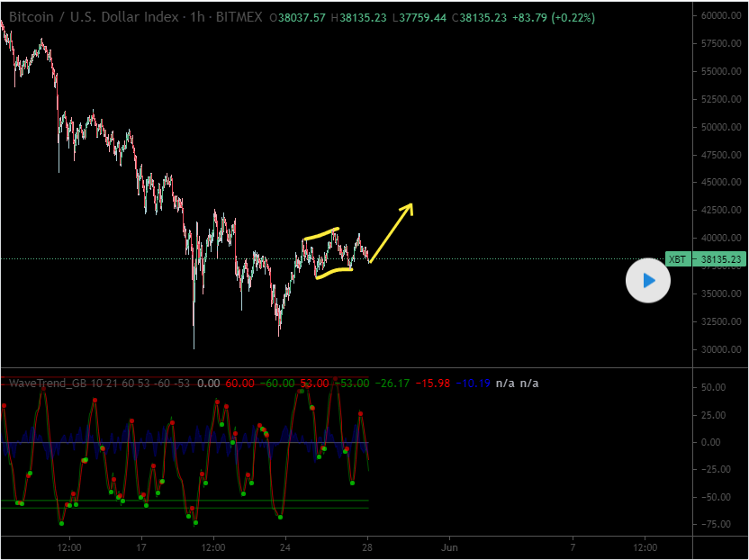Click the 45000.00 price scale label

coord(721,183)
